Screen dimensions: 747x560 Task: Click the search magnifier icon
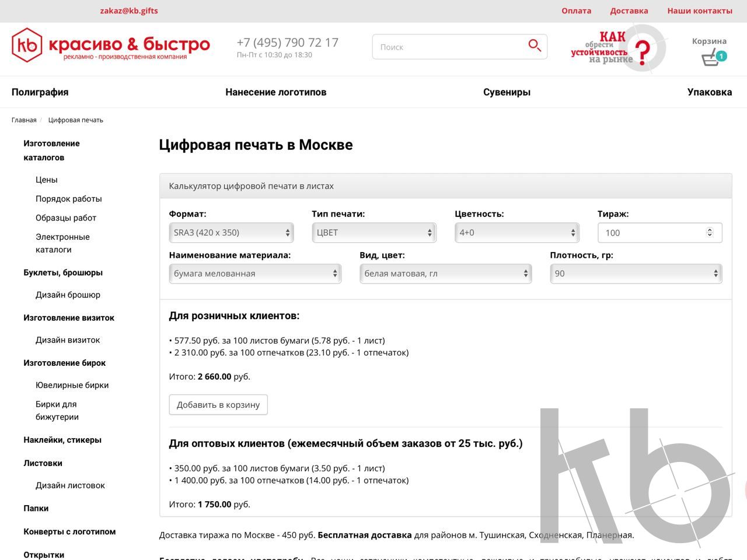coord(535,45)
